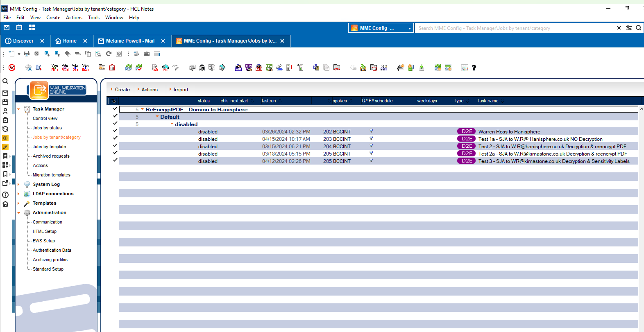
Task: Click the print icon in the toolbar
Action: (27, 54)
